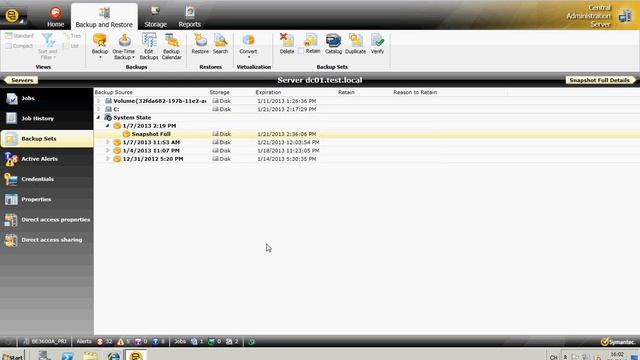Delete the selected backup set
This screenshot has width=640, height=360.
[287, 43]
